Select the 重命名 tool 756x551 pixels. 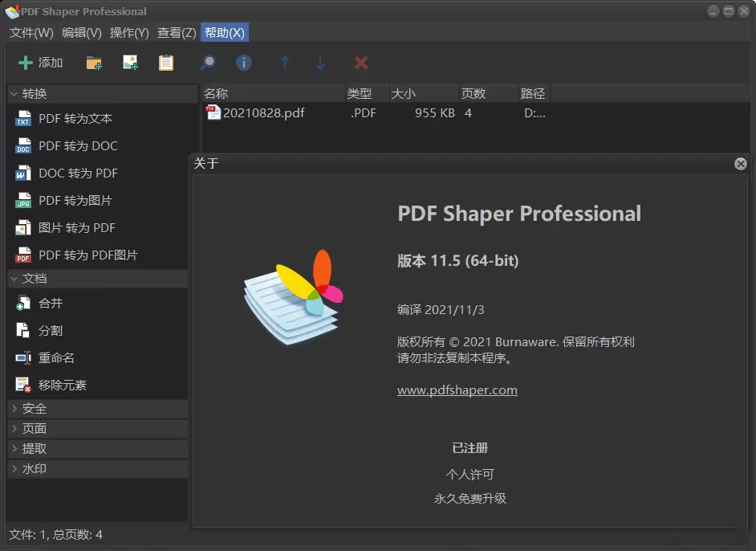coord(56,357)
